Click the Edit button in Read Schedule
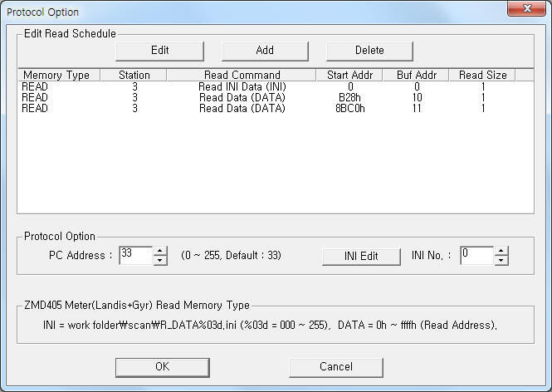552x392 pixels. 159,50
